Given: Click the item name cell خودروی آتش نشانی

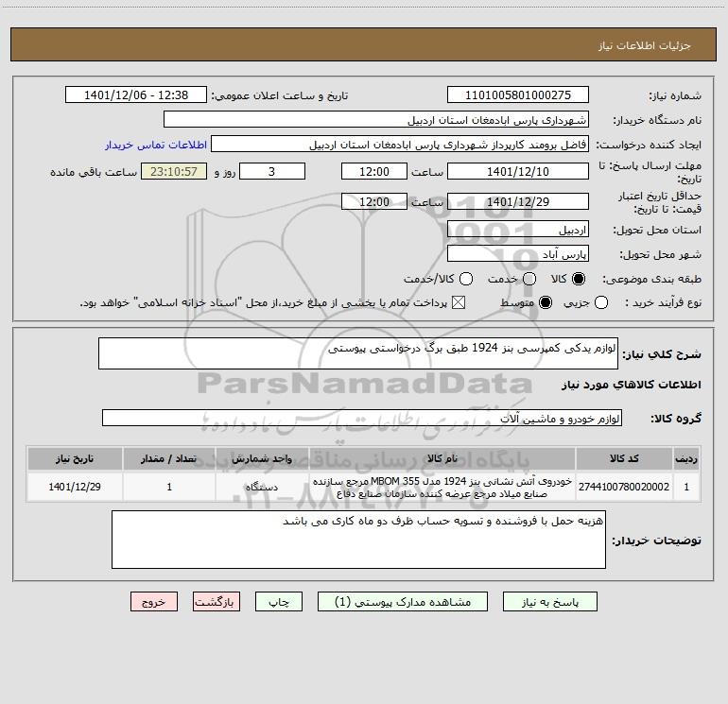Looking at the screenshot, I should 442,487.
